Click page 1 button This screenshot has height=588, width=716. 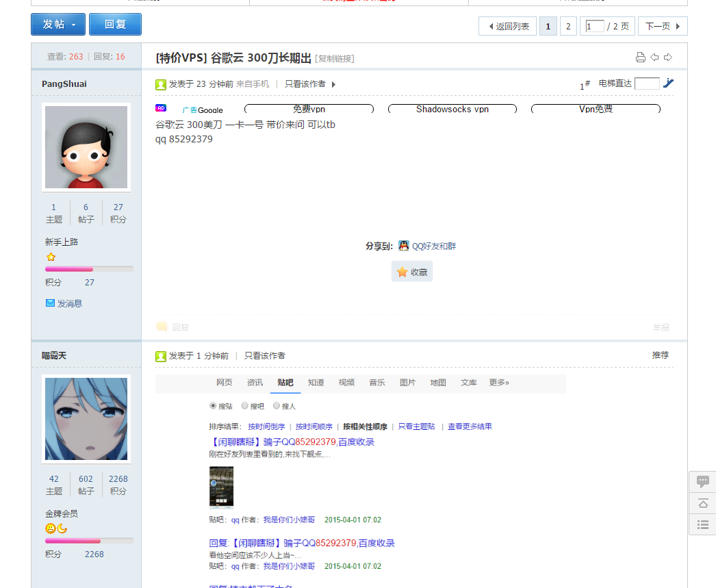pyautogui.click(x=548, y=26)
